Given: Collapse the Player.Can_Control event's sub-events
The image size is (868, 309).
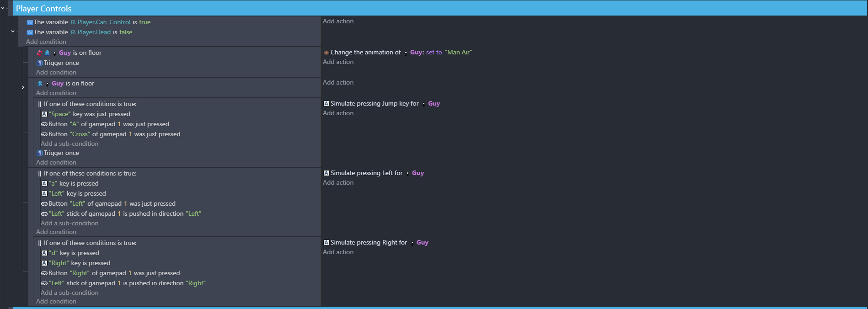Looking at the screenshot, I should click(13, 32).
